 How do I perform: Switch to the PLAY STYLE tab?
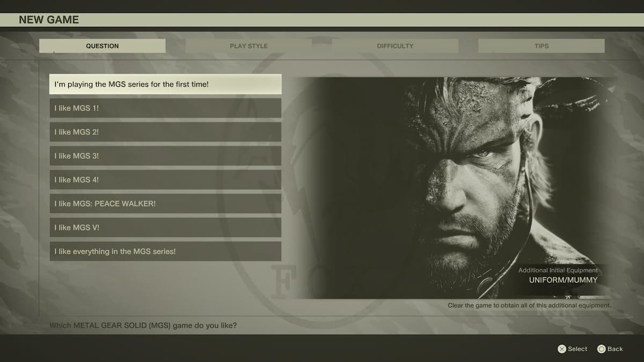click(x=248, y=46)
